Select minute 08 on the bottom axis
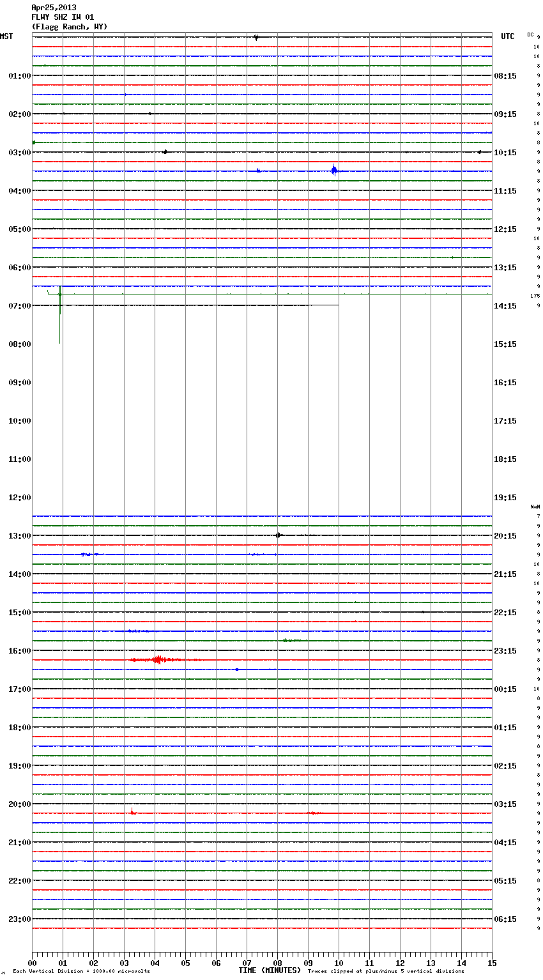 277,963
